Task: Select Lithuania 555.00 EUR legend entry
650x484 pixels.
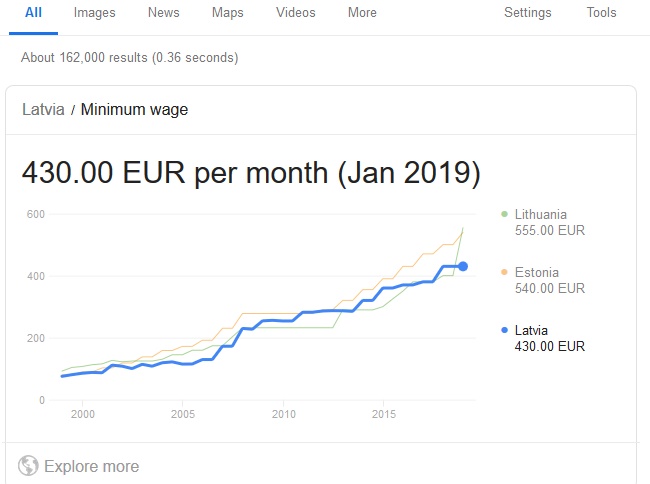Action: tap(543, 222)
